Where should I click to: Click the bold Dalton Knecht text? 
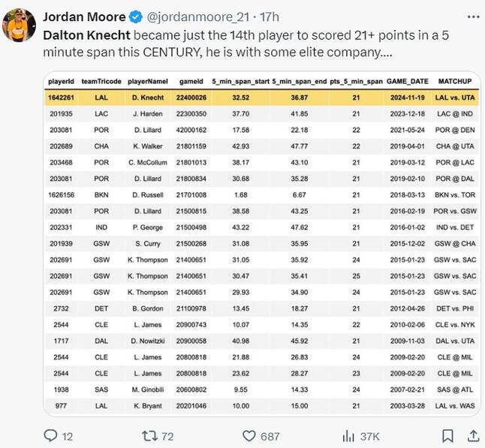86,34
